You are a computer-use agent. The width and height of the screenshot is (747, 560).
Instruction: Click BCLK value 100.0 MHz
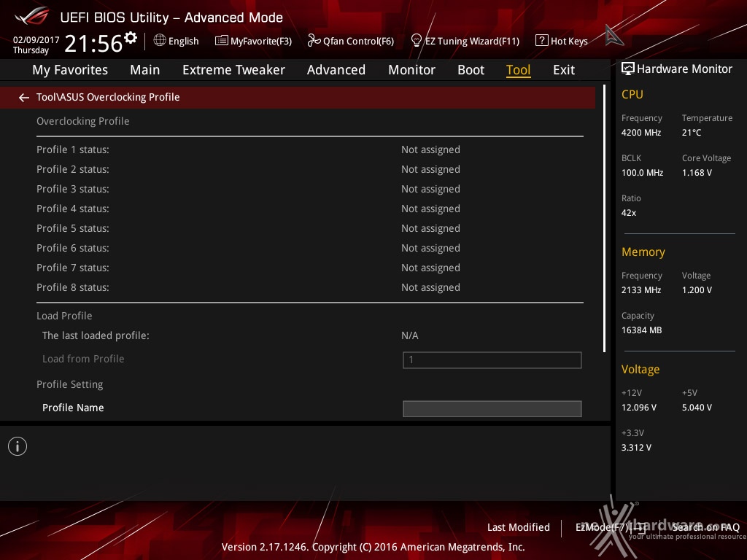pos(642,173)
